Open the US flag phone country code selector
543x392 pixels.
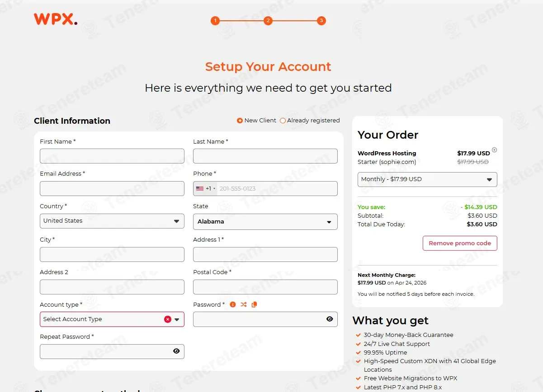coord(205,189)
